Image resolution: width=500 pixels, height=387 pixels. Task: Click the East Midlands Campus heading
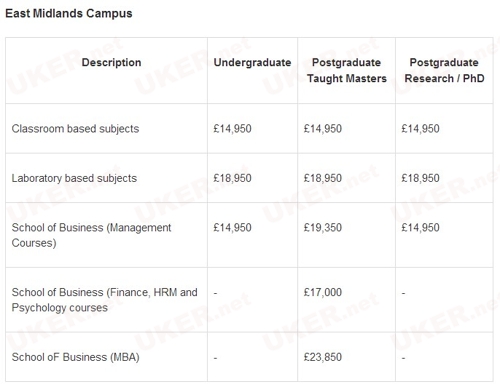click(69, 14)
